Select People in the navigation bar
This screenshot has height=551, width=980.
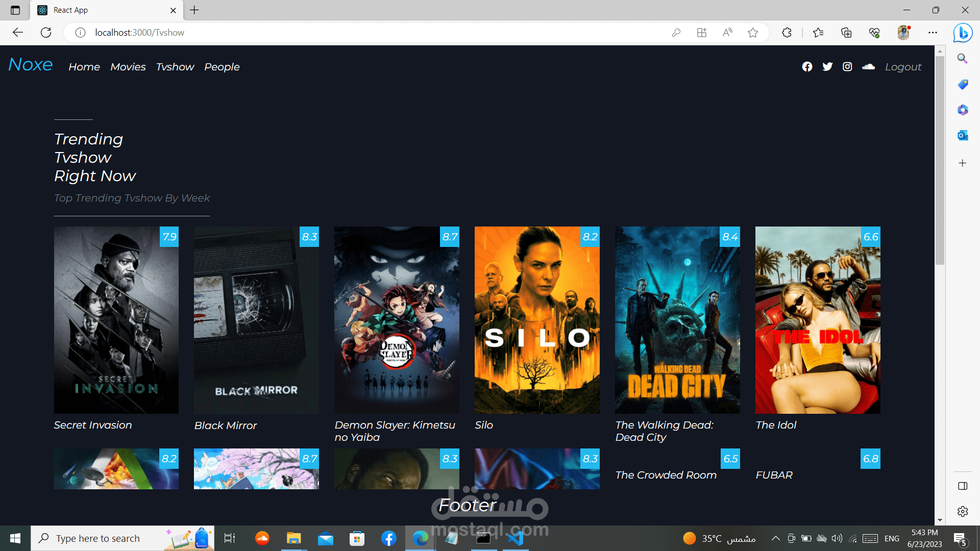[x=222, y=67]
